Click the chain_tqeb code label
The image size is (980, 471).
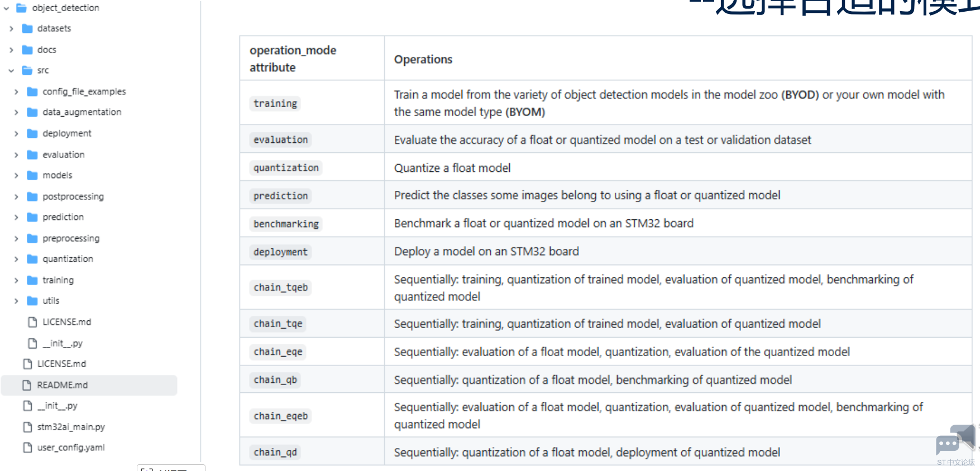(281, 287)
